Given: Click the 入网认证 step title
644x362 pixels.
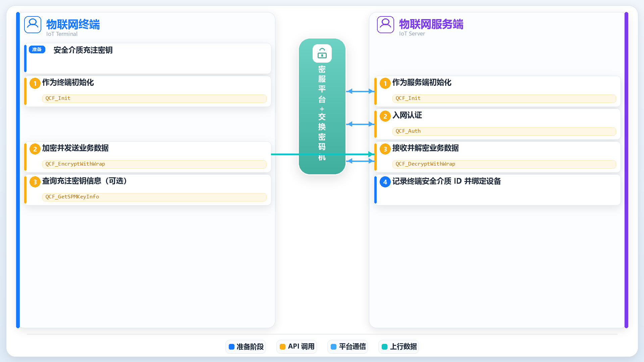Looking at the screenshot, I should (407, 115).
